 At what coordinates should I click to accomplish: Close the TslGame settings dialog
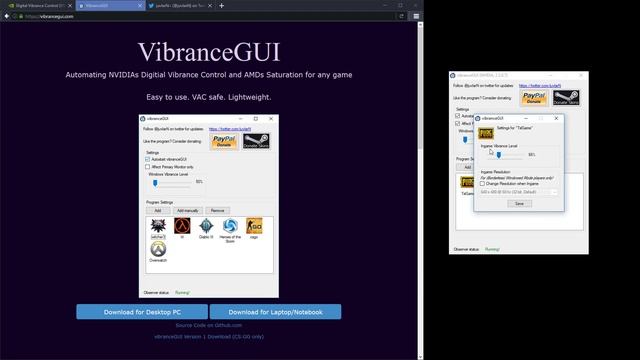click(x=556, y=118)
